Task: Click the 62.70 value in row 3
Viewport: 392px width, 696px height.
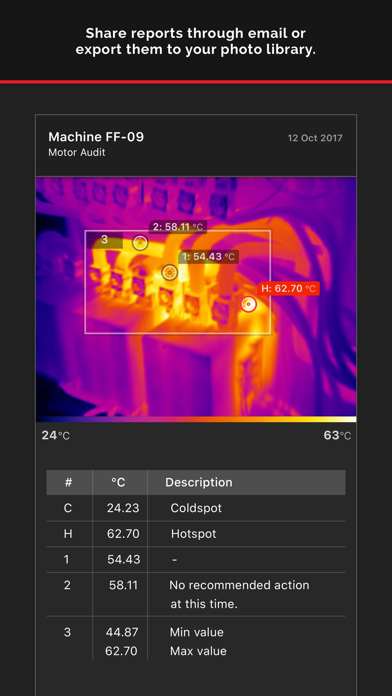Action: pyautogui.click(x=122, y=651)
